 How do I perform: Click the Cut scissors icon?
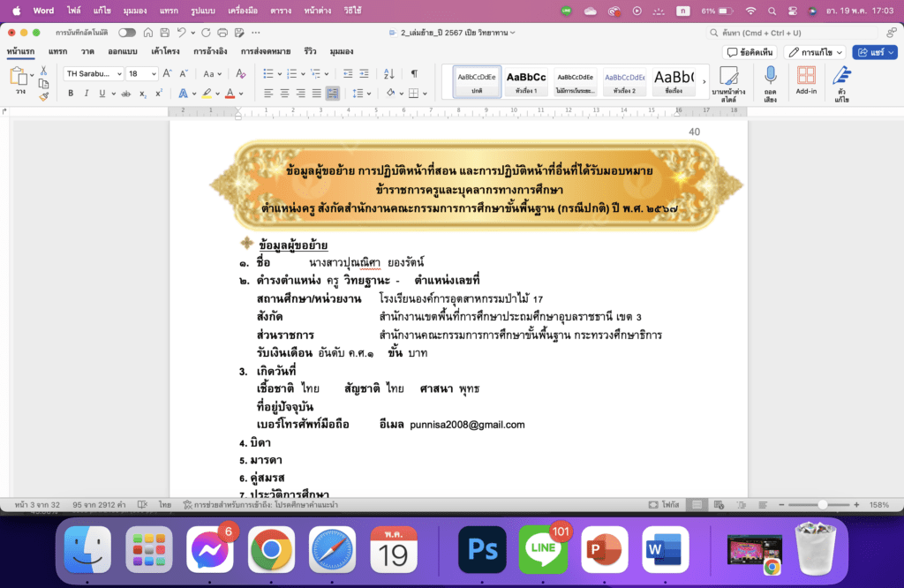(44, 72)
